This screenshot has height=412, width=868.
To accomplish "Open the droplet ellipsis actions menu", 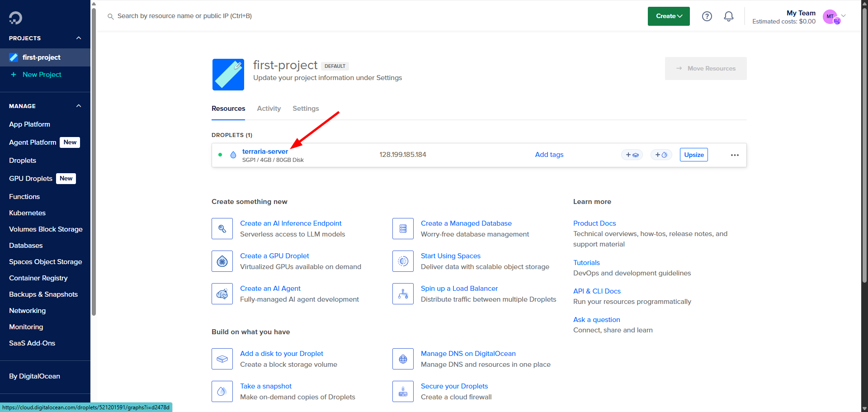I will (x=734, y=155).
